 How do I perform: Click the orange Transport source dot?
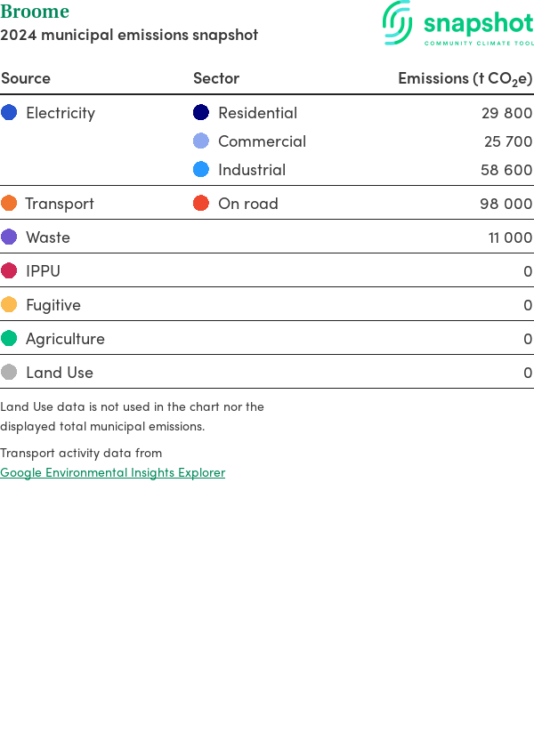(9, 204)
